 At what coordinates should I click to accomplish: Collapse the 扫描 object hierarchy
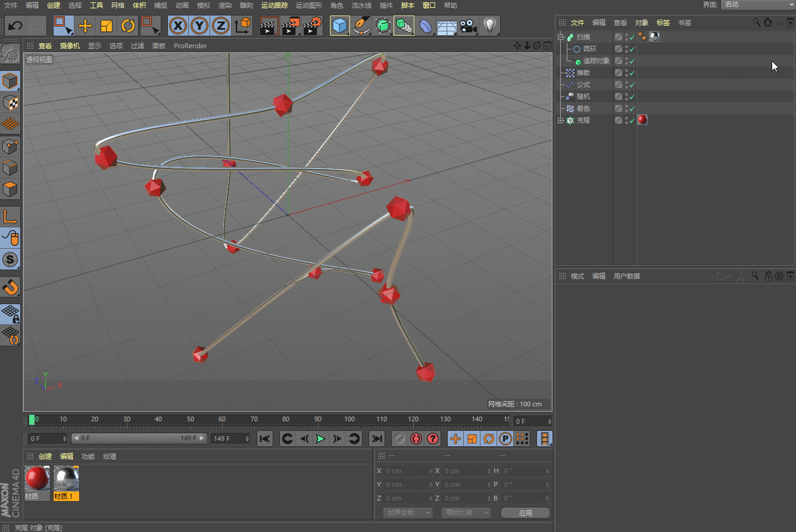tap(560, 37)
